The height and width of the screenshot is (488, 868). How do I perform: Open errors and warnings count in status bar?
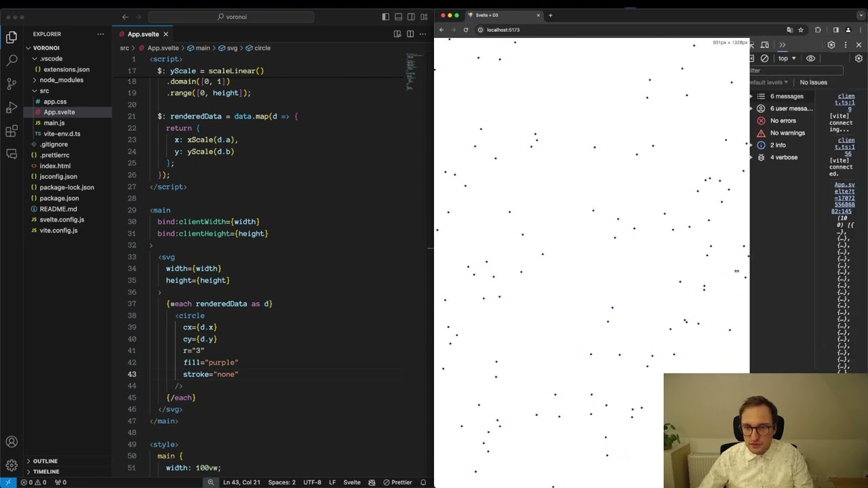click(x=34, y=483)
